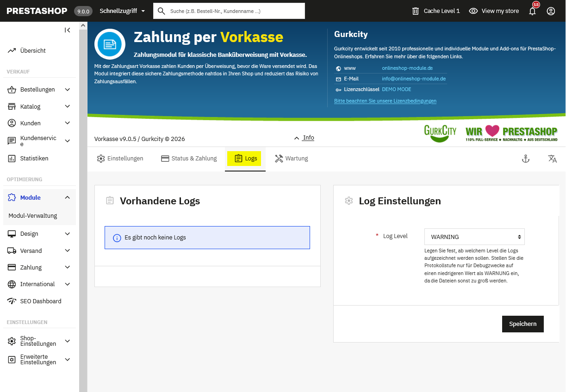
Task: Open onlineshop-module.de website link
Action: click(x=407, y=68)
